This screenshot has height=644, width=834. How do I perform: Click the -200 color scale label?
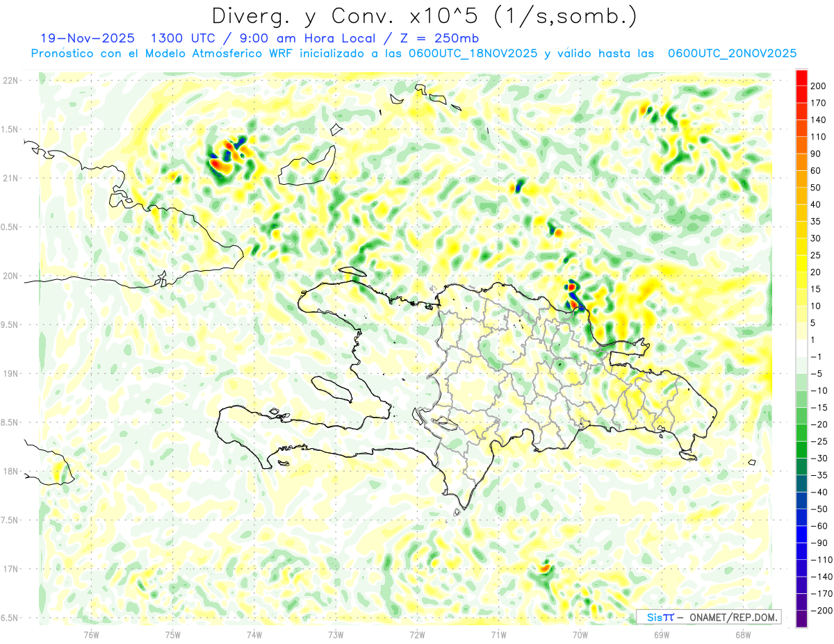[821, 611]
